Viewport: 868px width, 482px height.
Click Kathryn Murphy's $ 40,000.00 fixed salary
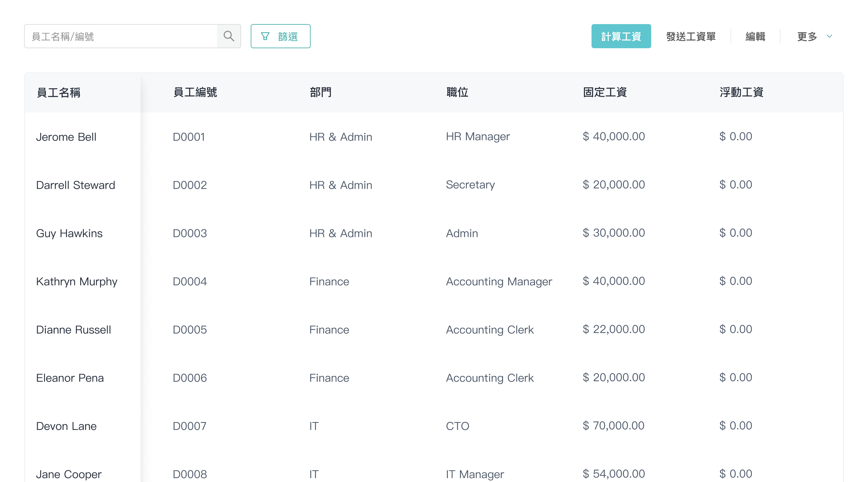pyautogui.click(x=614, y=281)
